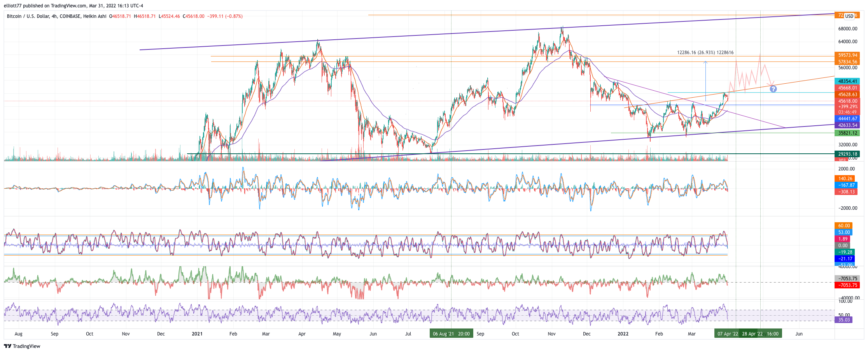This screenshot has width=868, height=353.
Task: Click the Apr label on time axis
Action: pos(302,334)
